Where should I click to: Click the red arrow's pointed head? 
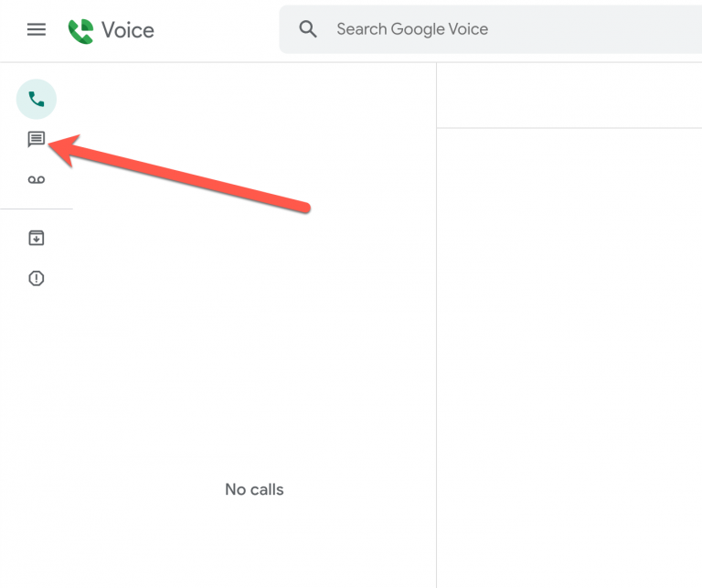point(57,146)
